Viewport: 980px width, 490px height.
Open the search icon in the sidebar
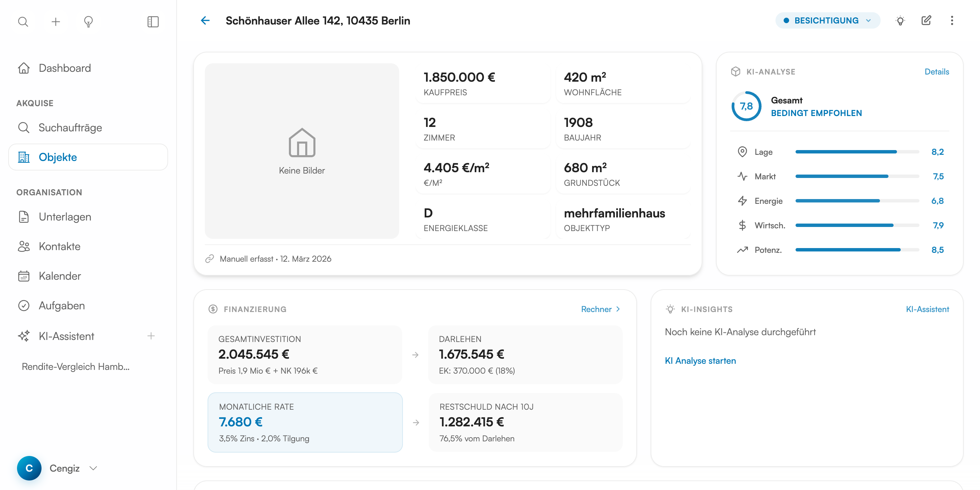click(x=23, y=22)
